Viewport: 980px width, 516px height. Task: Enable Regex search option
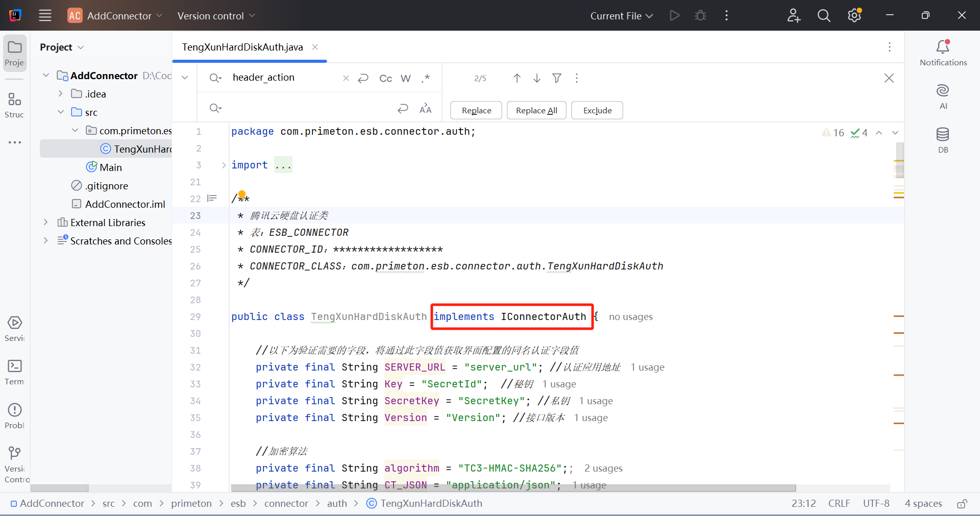click(x=426, y=78)
